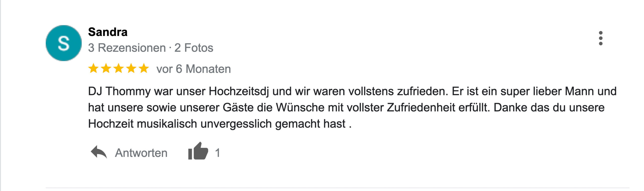Click the fifth yellow rating star
The height and width of the screenshot is (191, 644).
point(144,68)
